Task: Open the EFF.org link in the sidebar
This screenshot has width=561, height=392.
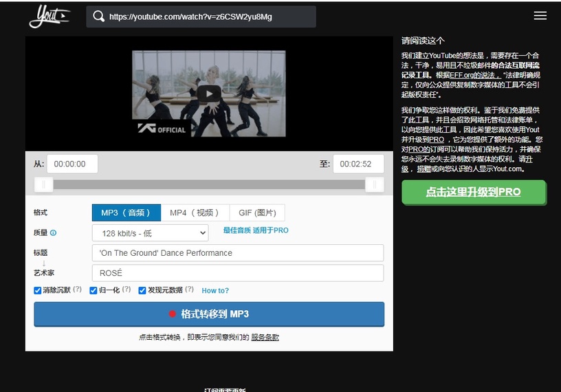Action: pos(474,75)
